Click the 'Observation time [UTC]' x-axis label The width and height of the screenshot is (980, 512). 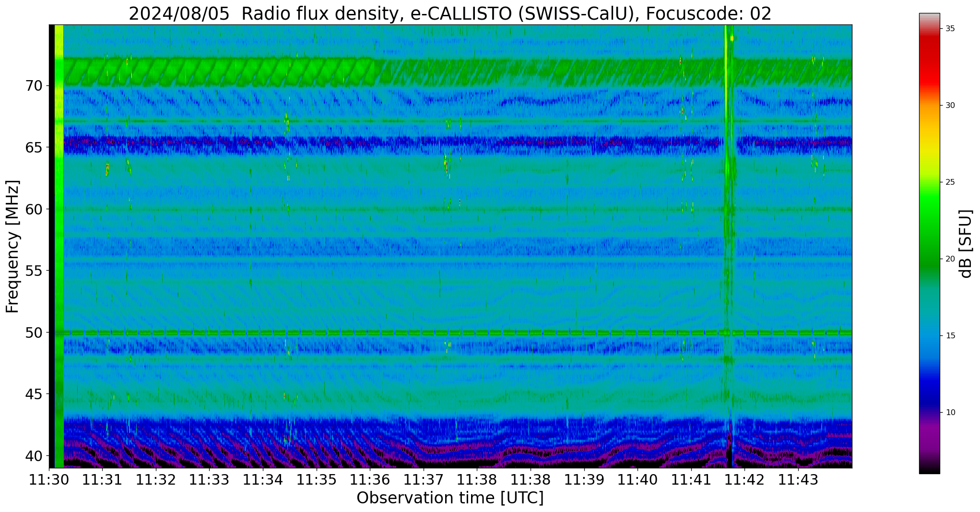(450, 498)
